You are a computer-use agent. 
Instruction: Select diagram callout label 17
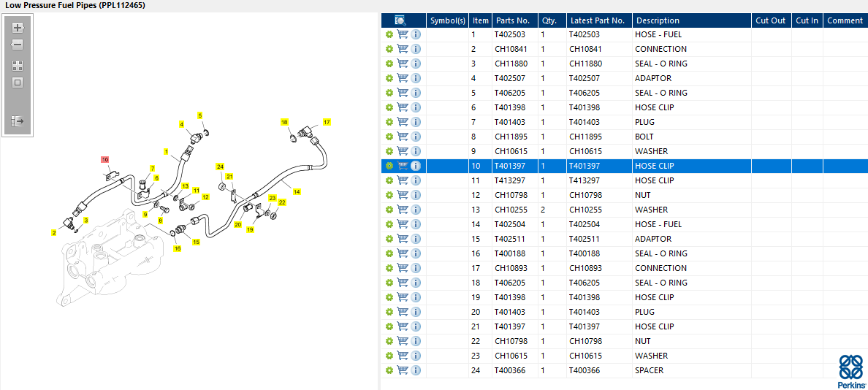(x=327, y=122)
